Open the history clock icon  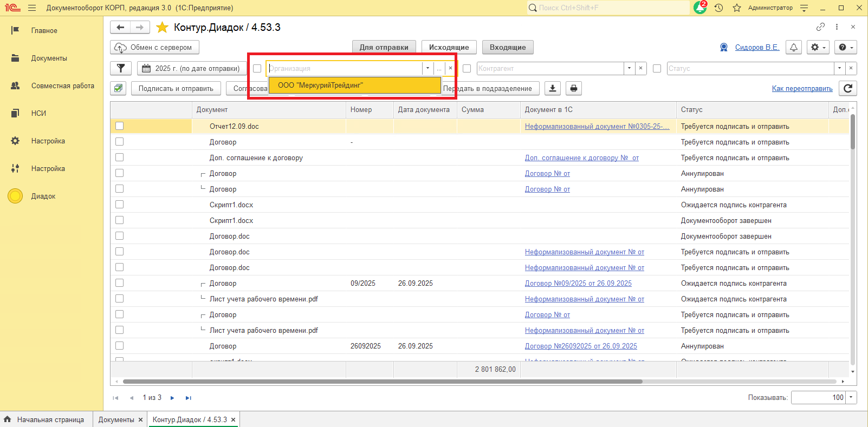718,8
